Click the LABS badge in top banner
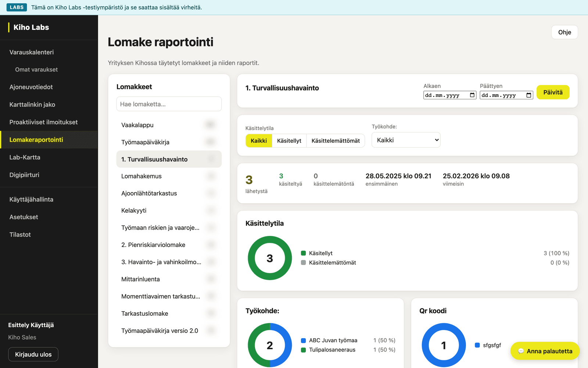Screen dimensions: 588x368 point(17,7)
